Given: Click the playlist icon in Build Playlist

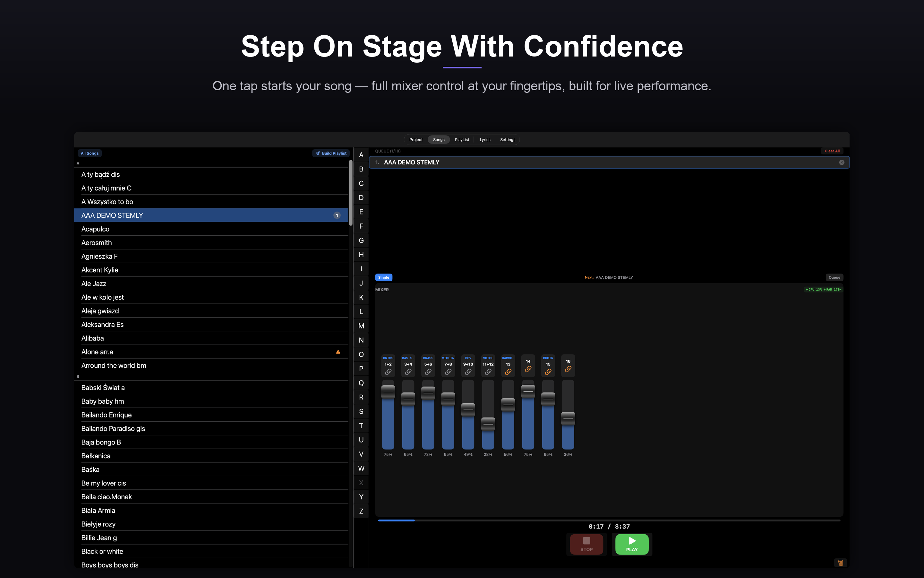Looking at the screenshot, I should (x=318, y=153).
